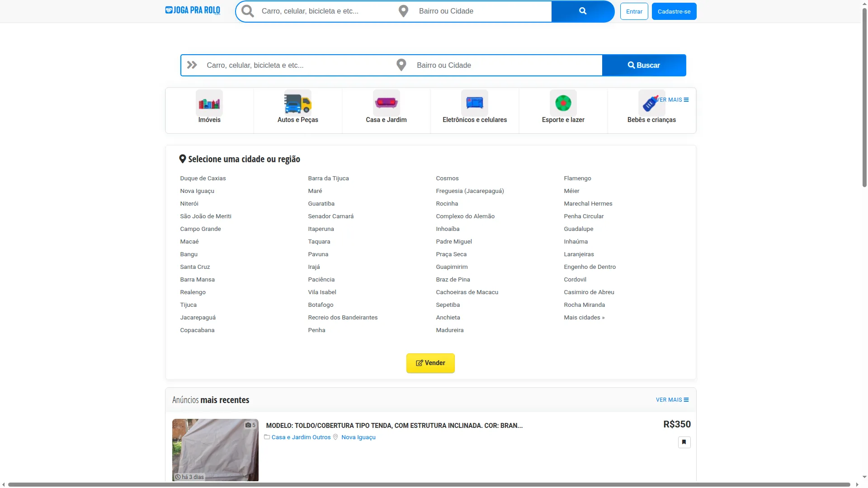Screen dimensions: 868x488
Task: Open the MODELO: TOLDO/COBERTURA listing title
Action: (x=394, y=426)
